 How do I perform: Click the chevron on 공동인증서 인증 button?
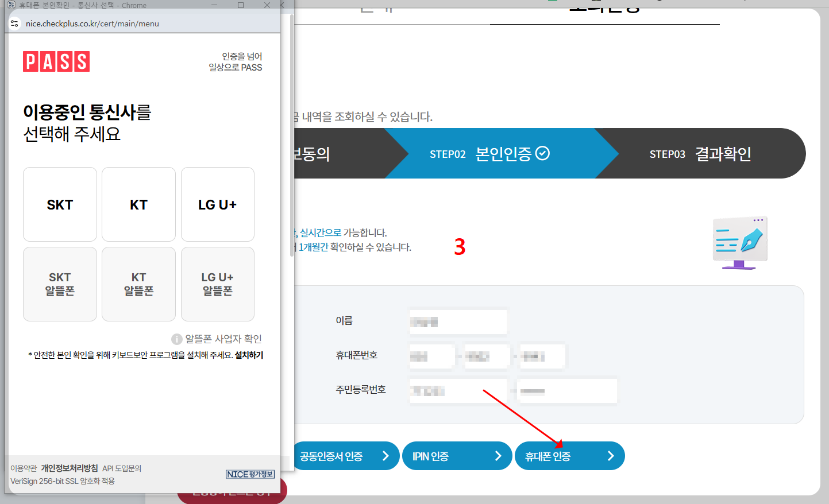coord(385,456)
